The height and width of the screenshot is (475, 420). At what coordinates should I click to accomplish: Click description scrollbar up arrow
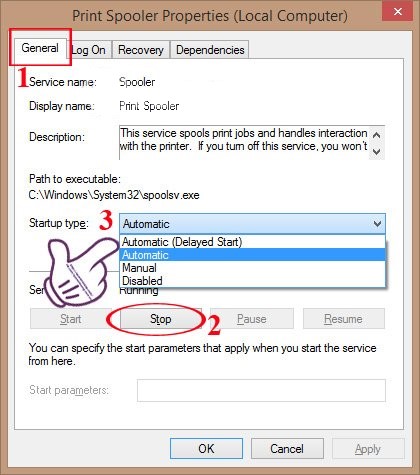377,135
